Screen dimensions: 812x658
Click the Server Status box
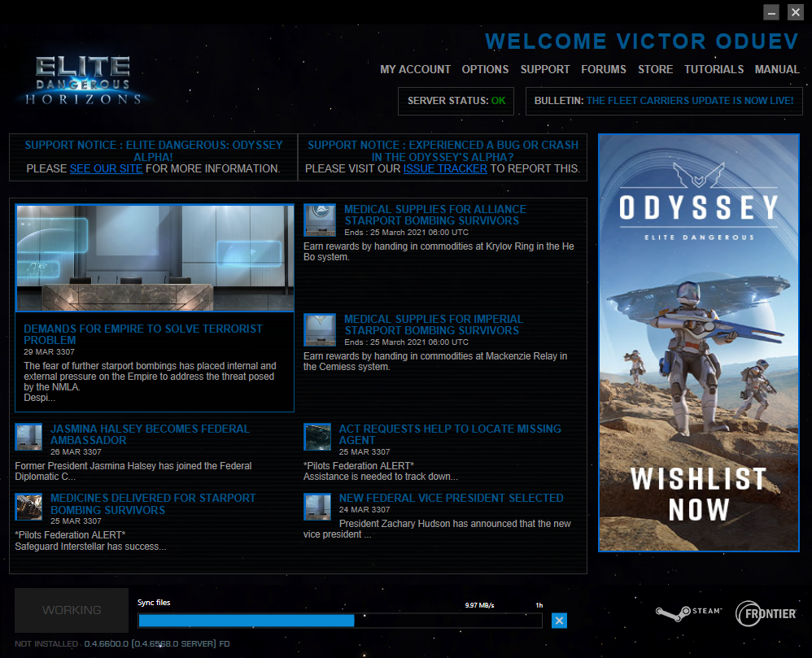(456, 101)
